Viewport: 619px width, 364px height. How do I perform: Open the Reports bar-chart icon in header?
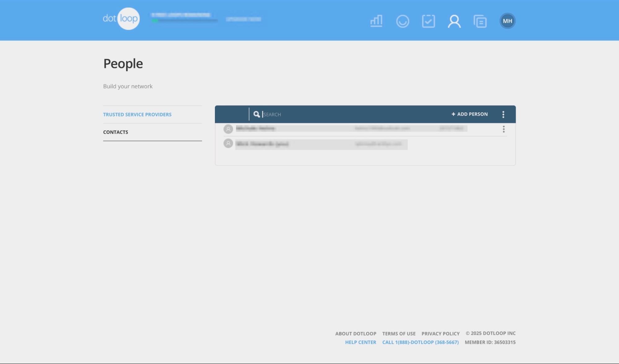tap(376, 21)
